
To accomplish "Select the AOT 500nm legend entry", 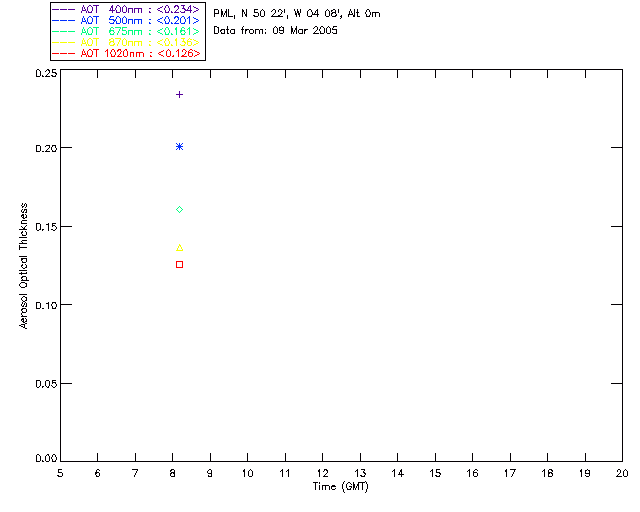I will 140,20.
